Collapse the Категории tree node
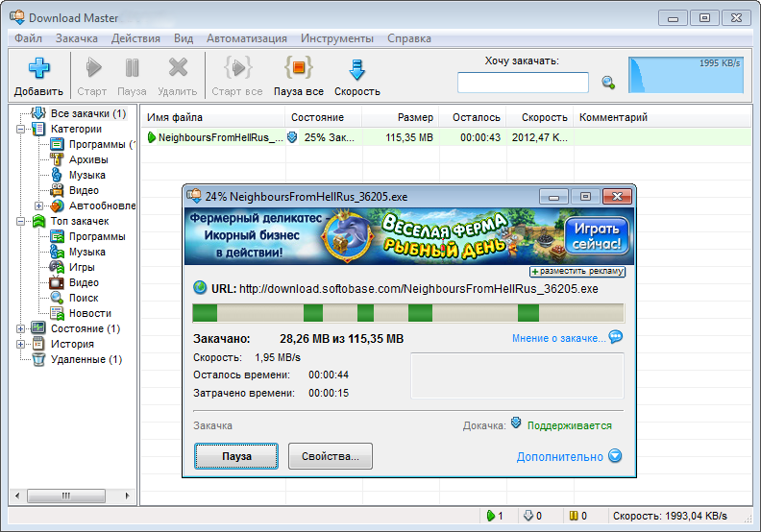 (x=20, y=129)
